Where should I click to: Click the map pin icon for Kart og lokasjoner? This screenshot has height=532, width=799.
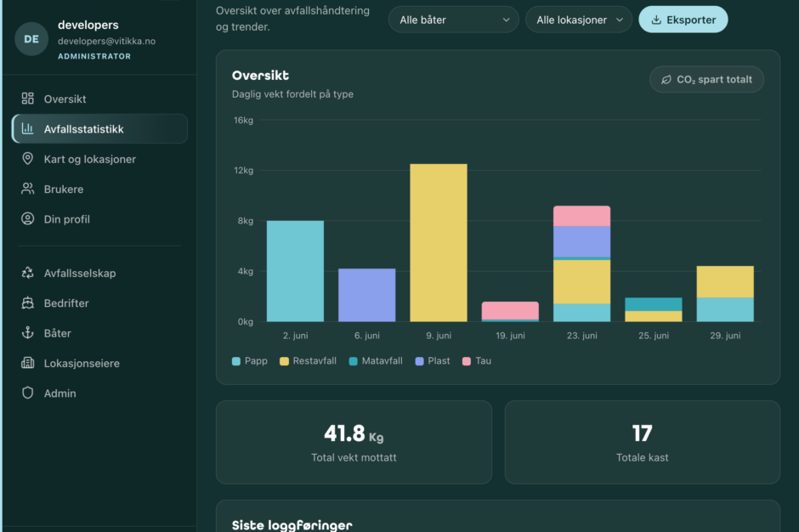27,158
